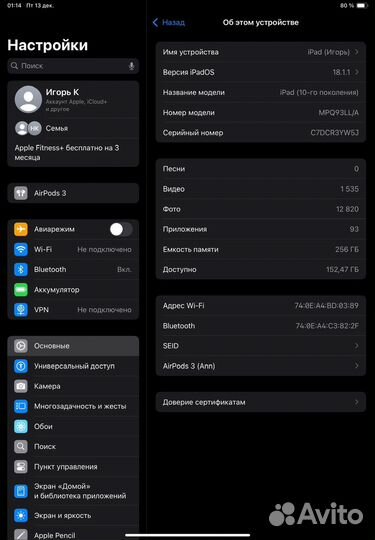Tap the Поиск magnifier icon in settings list
Viewport: 375px width, 540px height.
pos(21,447)
